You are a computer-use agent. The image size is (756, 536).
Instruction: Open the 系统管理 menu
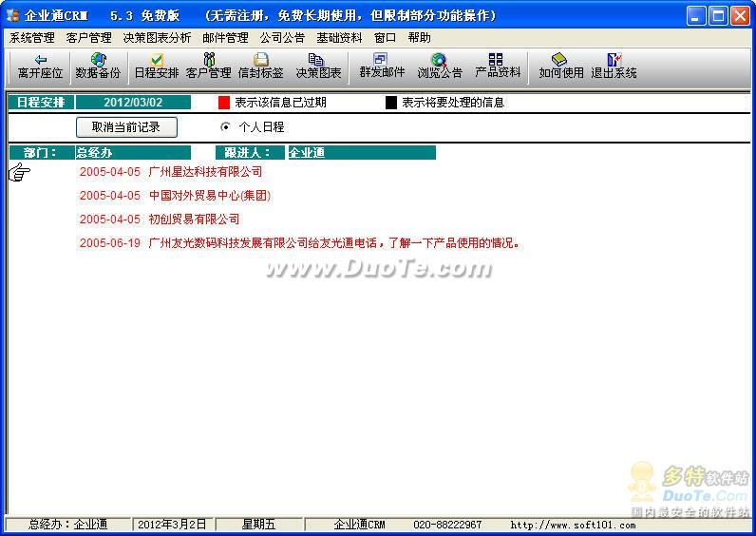point(32,38)
